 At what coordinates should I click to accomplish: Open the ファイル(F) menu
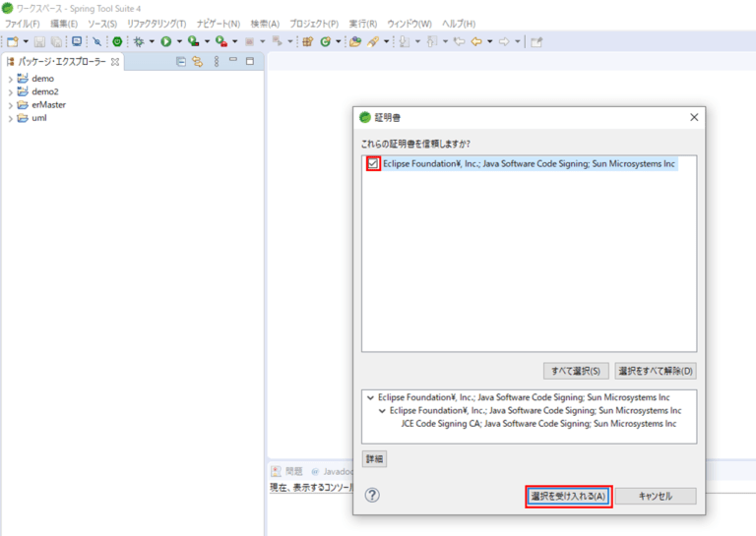pos(23,23)
